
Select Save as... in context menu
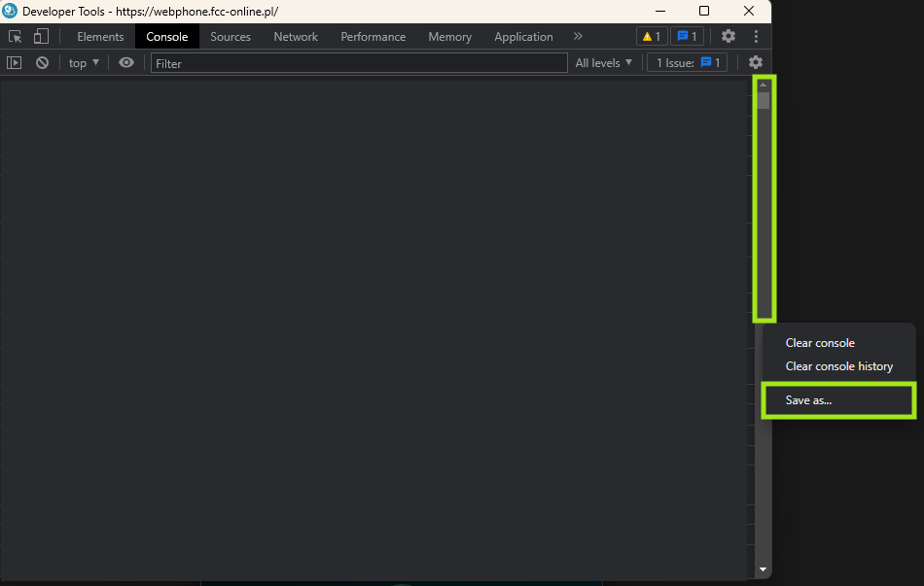point(838,400)
